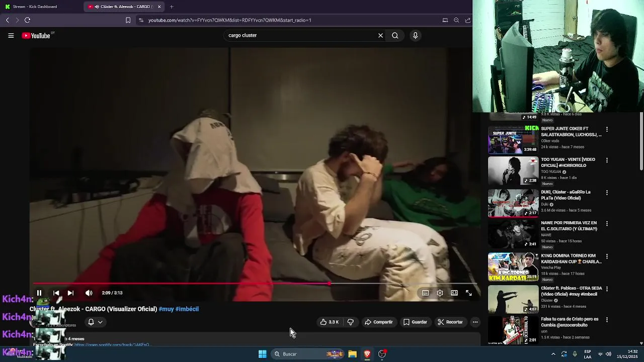Skip to the next video
The height and width of the screenshot is (362, 644).
(70, 293)
